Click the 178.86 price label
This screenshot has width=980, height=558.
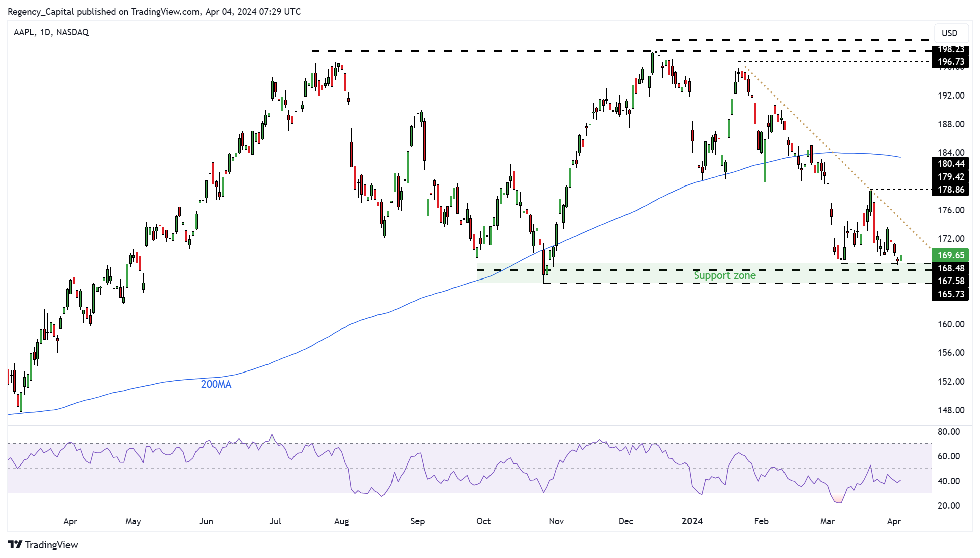(949, 190)
